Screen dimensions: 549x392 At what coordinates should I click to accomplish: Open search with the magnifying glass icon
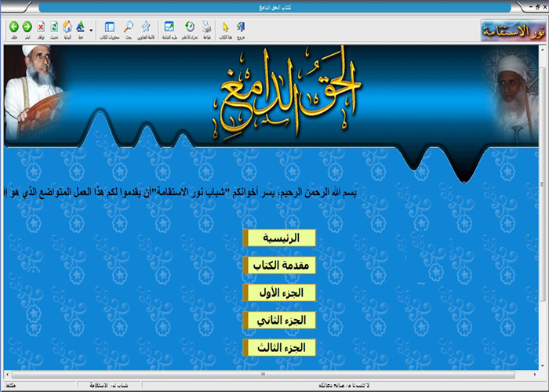click(129, 27)
